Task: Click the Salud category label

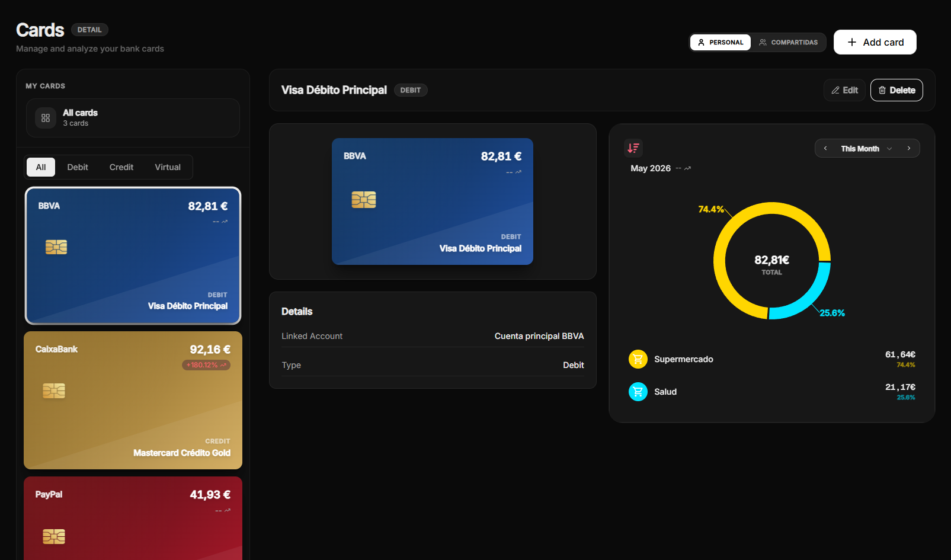Action: (x=665, y=392)
